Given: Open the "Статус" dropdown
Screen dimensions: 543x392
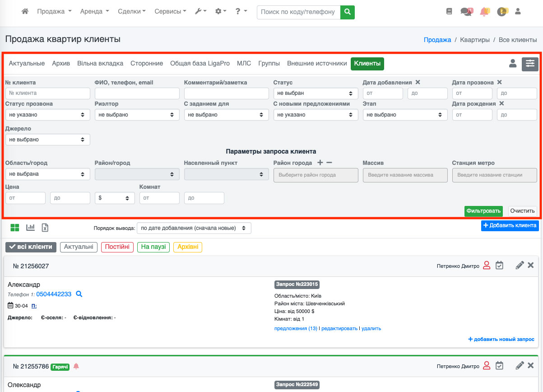Looking at the screenshot, I should [316, 93].
